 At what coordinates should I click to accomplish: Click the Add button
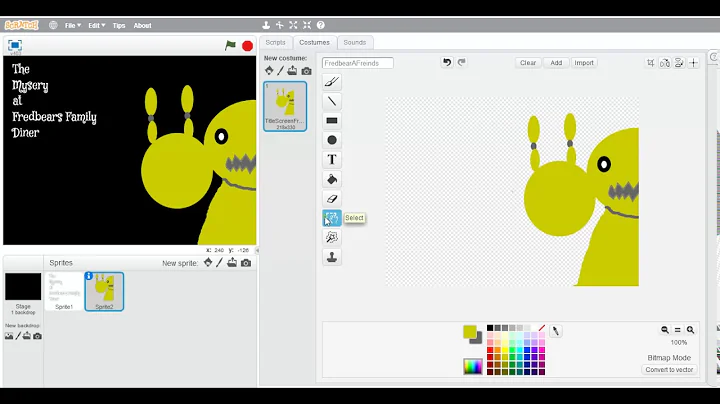[556, 63]
